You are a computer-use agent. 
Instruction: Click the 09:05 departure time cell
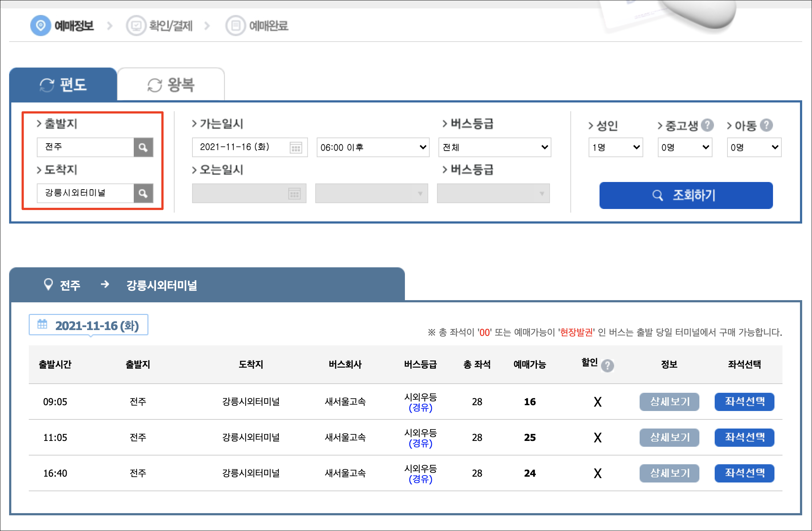(x=55, y=402)
